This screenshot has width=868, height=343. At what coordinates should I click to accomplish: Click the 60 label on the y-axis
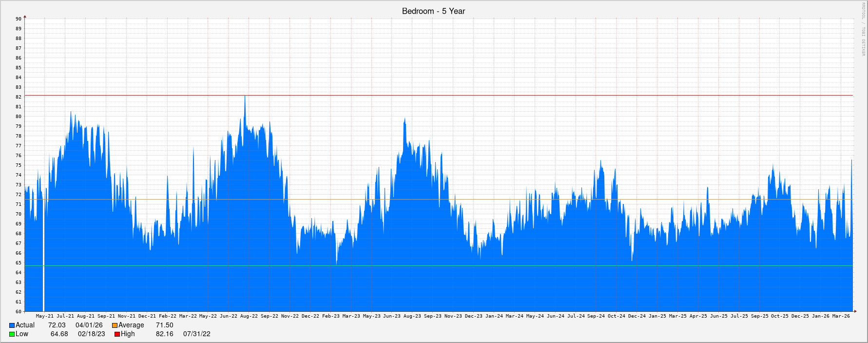tap(19, 312)
